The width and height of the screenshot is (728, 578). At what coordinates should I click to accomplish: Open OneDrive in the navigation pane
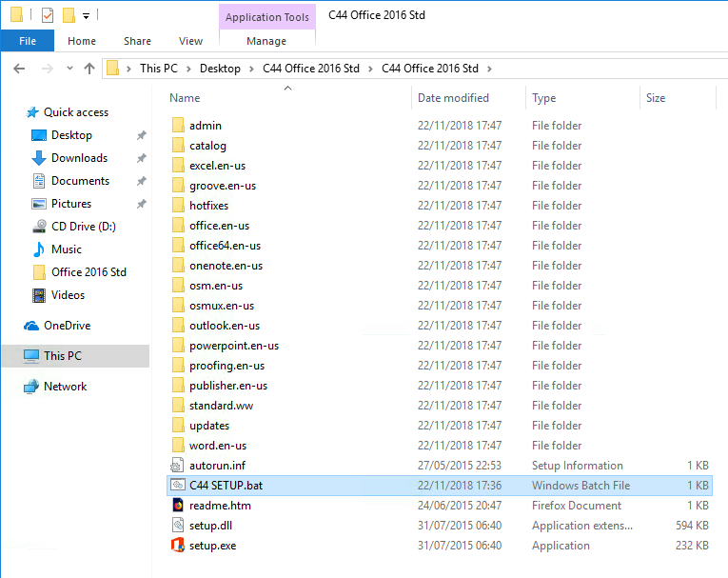click(67, 326)
